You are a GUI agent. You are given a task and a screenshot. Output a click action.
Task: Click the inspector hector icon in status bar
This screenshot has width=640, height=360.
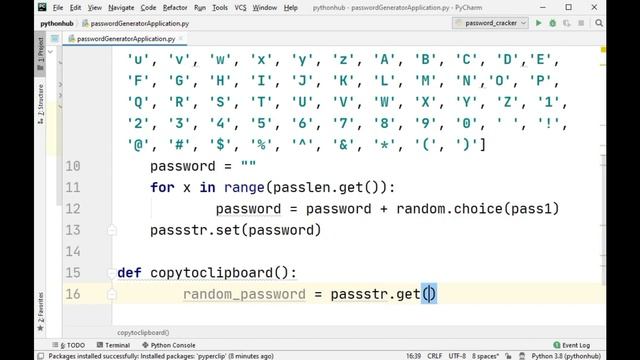coord(522,356)
